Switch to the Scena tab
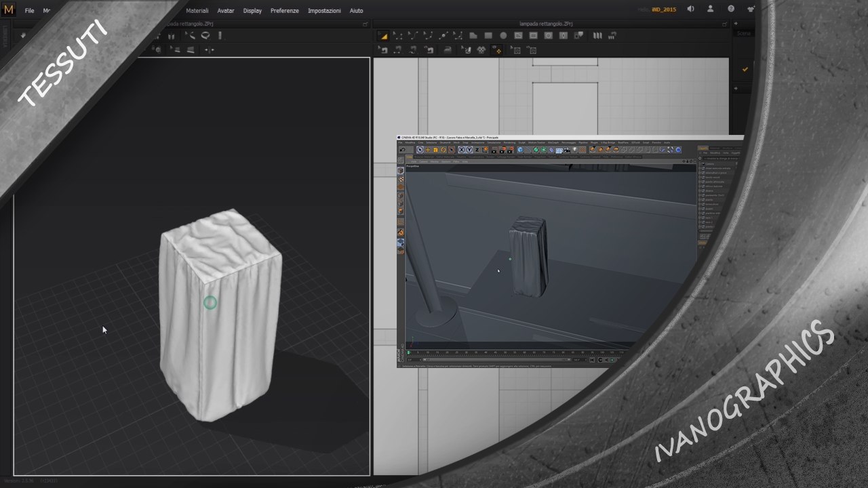The image size is (868, 488). point(744,33)
